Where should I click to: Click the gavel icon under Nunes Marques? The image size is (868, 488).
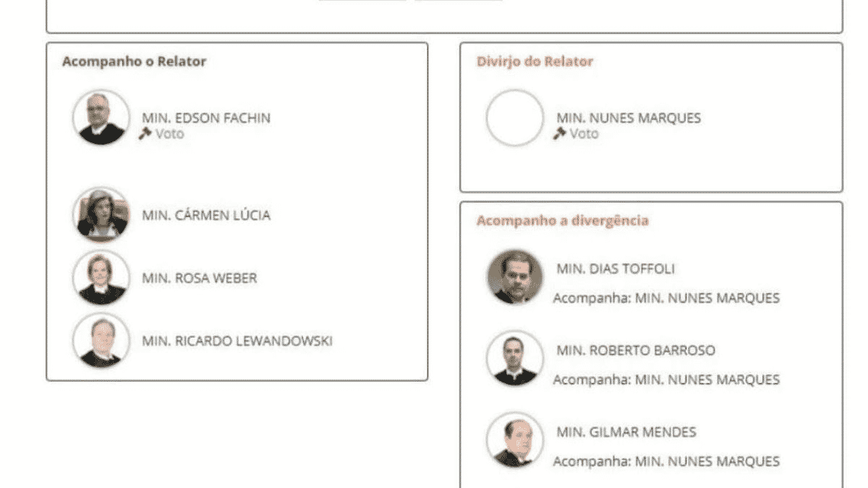click(x=559, y=134)
